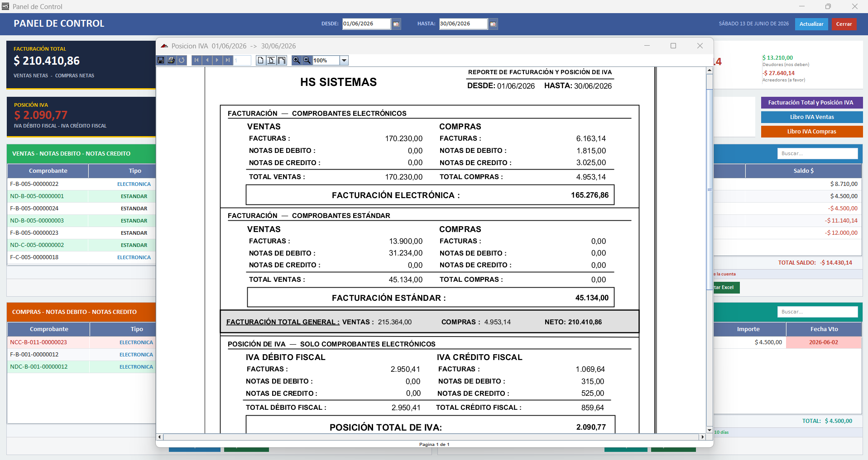Fit report to page width
The image size is (868, 460).
pyautogui.click(x=282, y=60)
